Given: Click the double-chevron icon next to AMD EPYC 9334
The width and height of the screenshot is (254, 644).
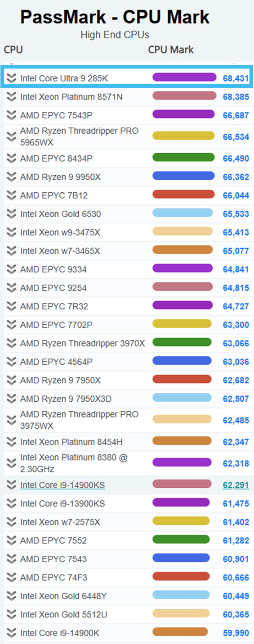Looking at the screenshot, I should tap(12, 269).
